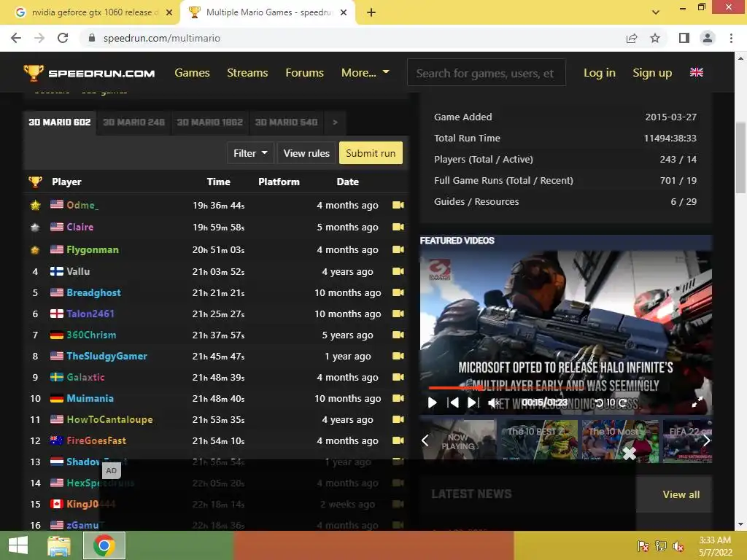Open the Windows Start menu

[18, 545]
